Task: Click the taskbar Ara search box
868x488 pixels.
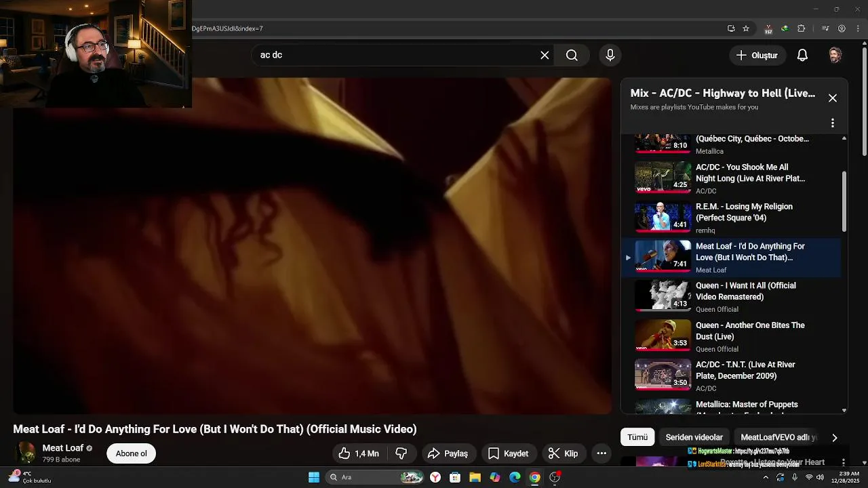Action: [374, 477]
